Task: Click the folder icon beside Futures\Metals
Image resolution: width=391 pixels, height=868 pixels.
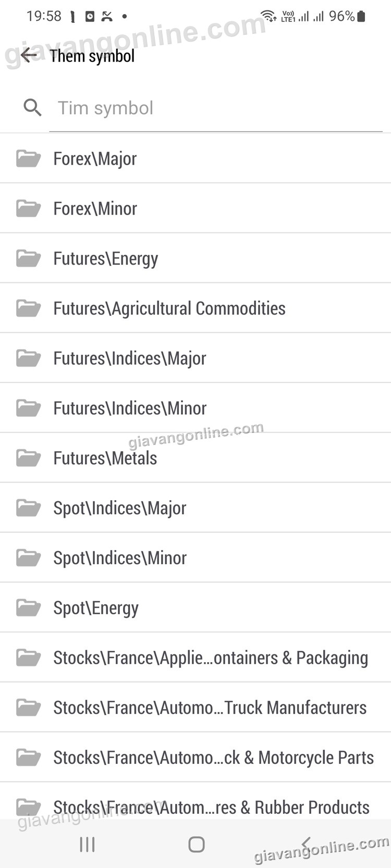Action: (x=28, y=458)
